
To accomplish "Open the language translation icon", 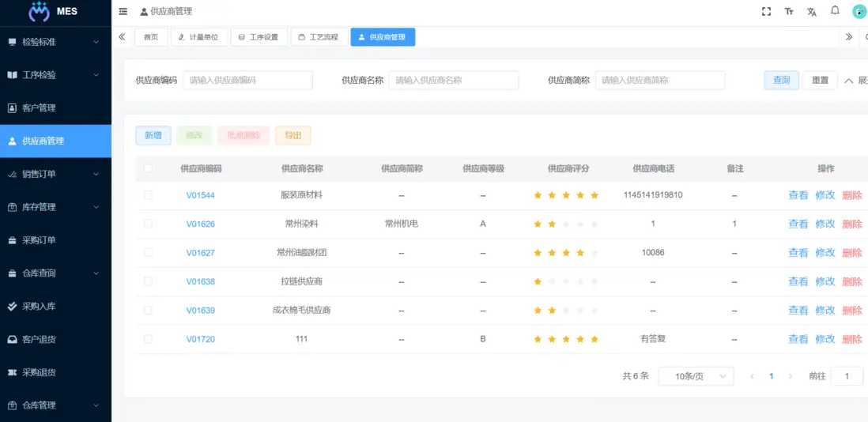I will (x=812, y=12).
